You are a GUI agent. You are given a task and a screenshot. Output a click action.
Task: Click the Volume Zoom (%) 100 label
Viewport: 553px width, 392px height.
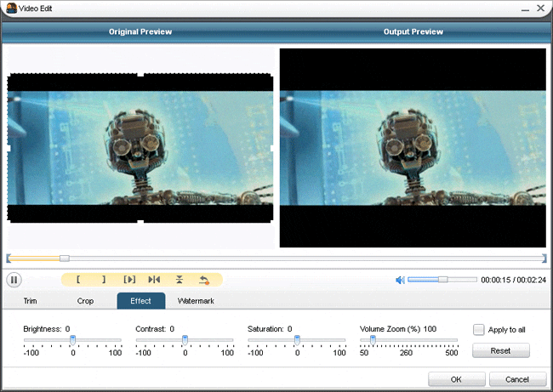[398, 329]
